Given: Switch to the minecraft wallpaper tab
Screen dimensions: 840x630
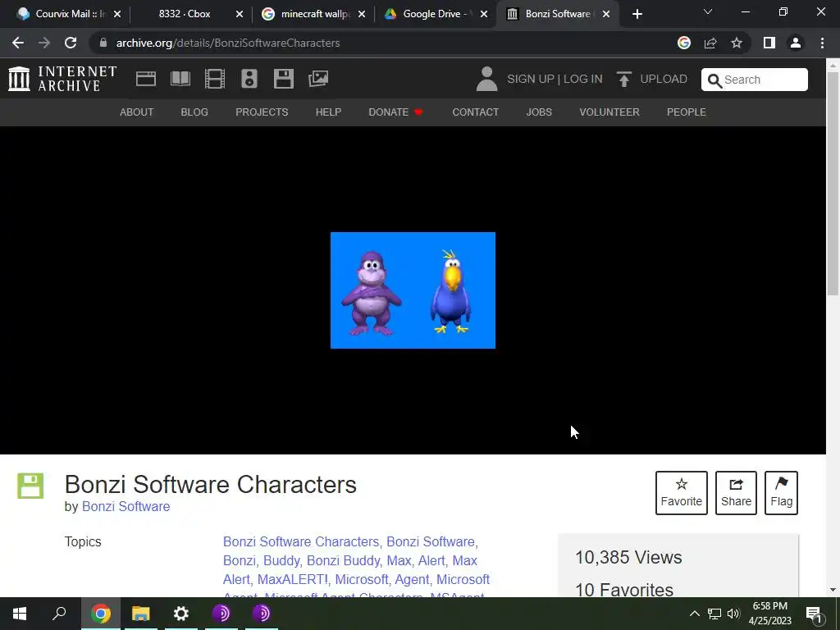Looking at the screenshot, I should [313, 14].
